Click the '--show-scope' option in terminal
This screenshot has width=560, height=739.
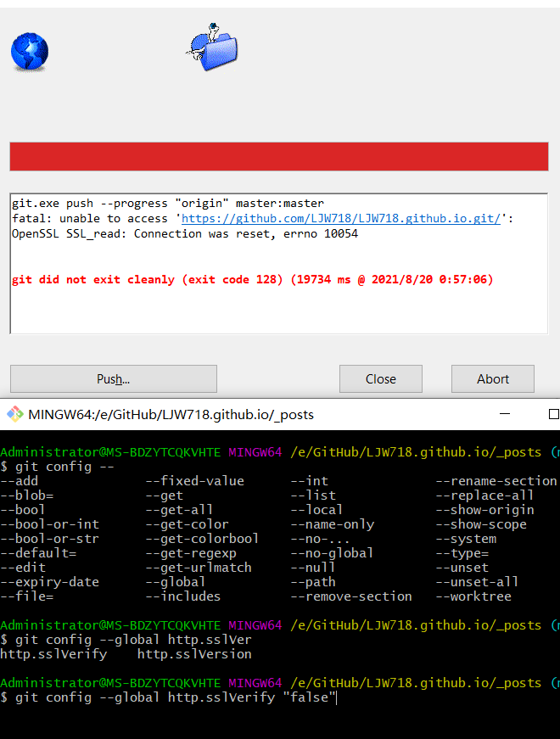tap(481, 524)
